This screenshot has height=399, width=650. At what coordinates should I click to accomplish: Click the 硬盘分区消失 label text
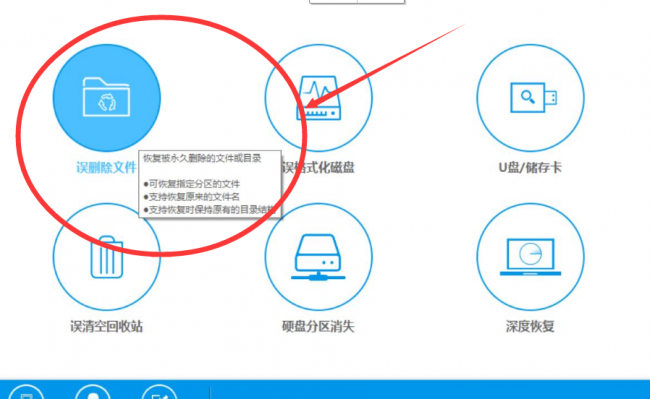318,326
